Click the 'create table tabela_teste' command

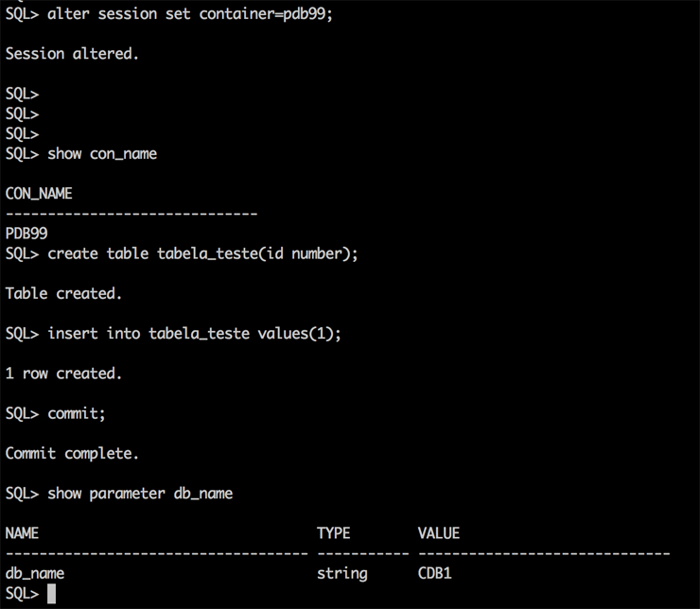(x=203, y=253)
